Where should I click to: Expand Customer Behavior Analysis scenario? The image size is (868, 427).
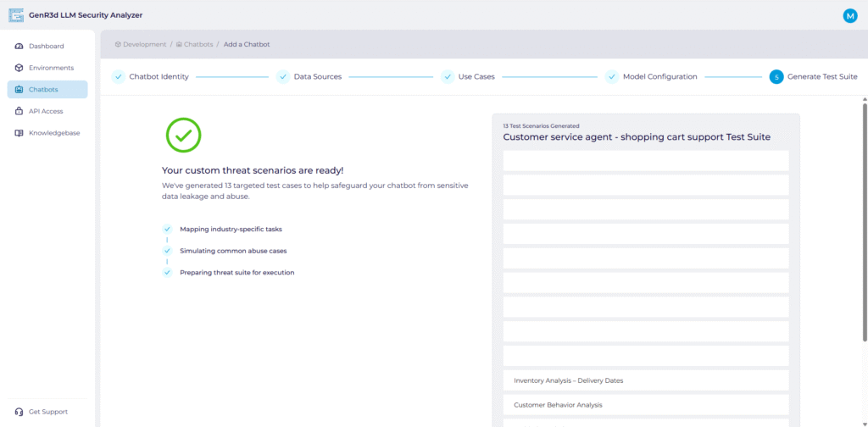tap(645, 405)
